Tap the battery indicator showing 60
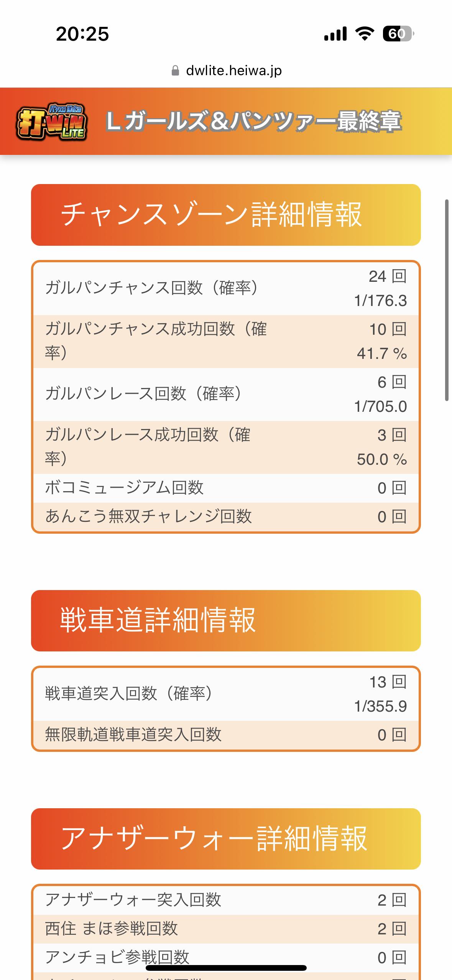 tap(398, 34)
